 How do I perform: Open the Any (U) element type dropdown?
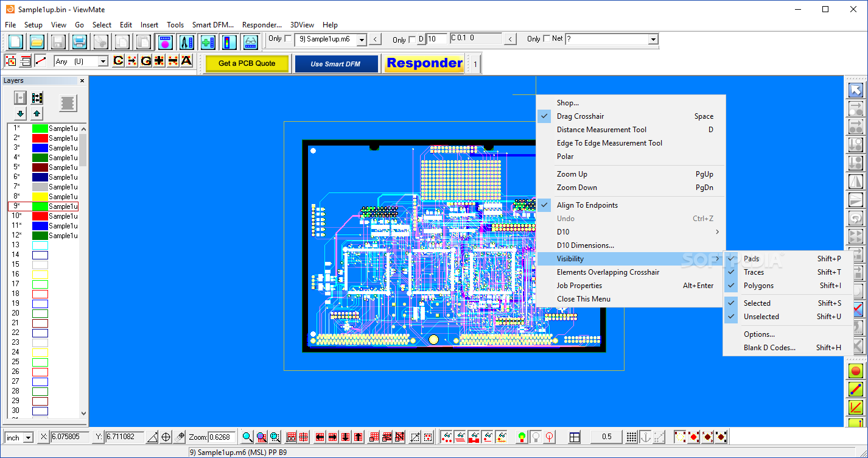102,61
